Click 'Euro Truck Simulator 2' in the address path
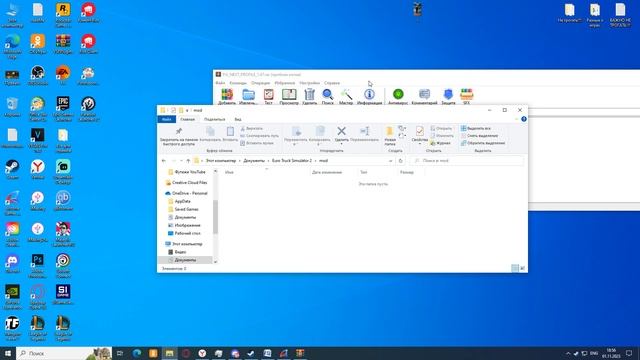The width and height of the screenshot is (640, 360). click(x=291, y=161)
